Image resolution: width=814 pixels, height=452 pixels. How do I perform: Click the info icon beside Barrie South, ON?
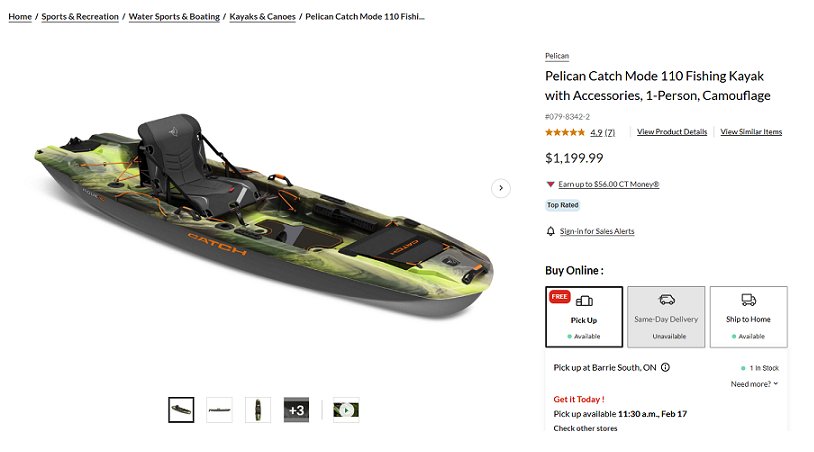[666, 367]
